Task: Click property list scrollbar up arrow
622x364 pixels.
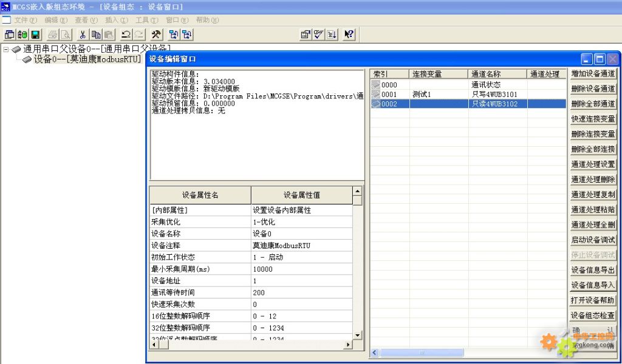Action: (x=357, y=191)
